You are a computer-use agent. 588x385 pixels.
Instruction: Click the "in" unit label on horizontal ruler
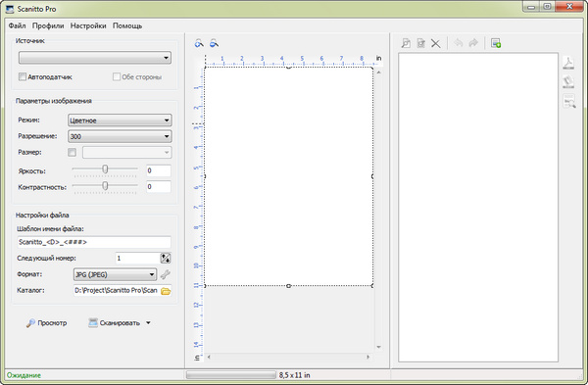378,58
